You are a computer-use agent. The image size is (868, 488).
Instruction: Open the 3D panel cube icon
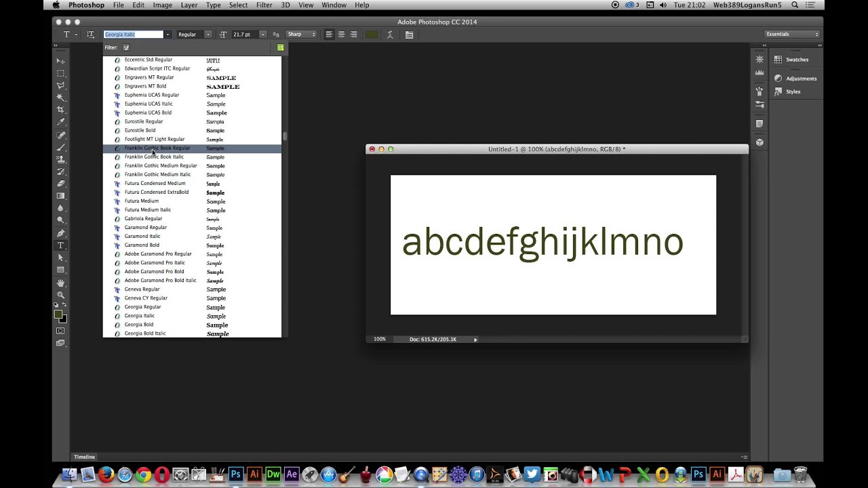pos(759,142)
